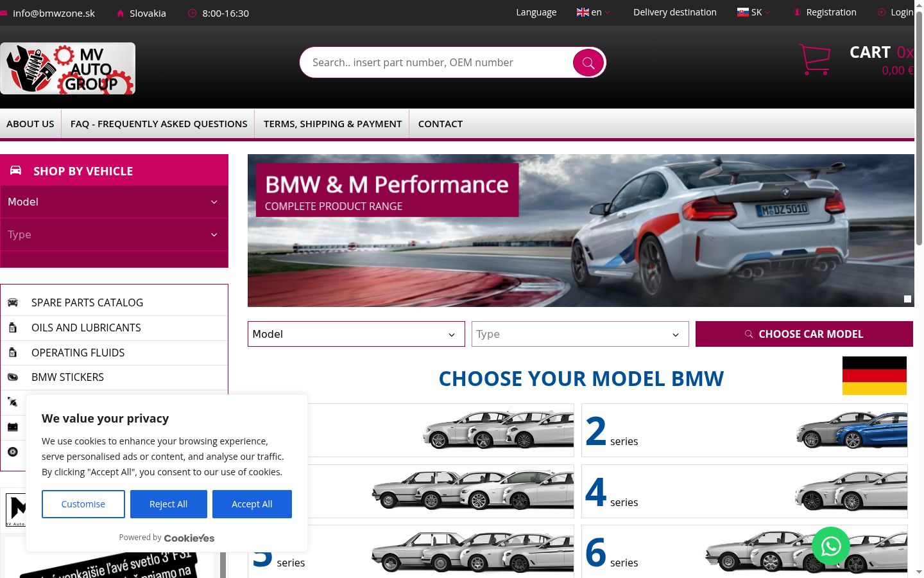Click the banner slide indicator square
The width and height of the screenshot is (924, 578).
pyautogui.click(x=907, y=299)
